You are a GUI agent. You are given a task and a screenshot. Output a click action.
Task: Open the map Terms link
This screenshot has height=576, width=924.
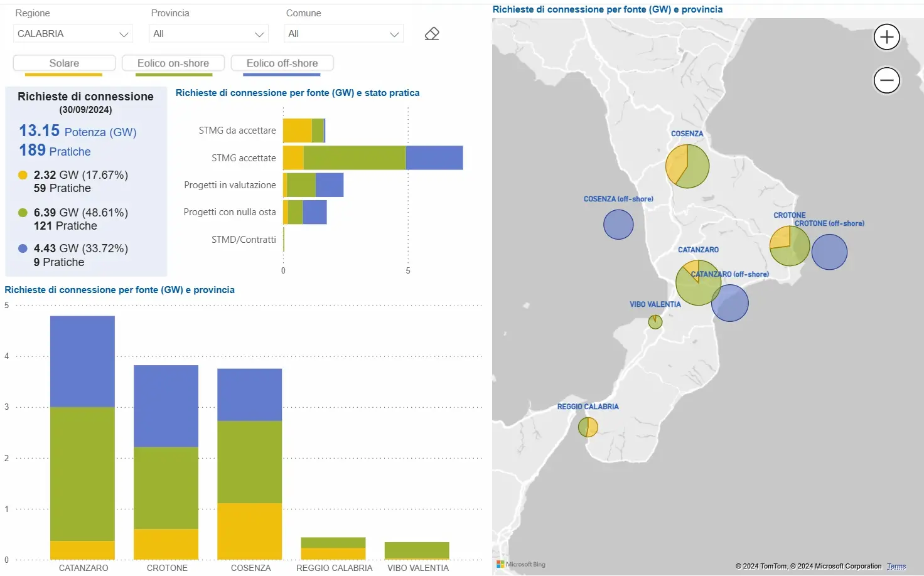click(x=896, y=566)
